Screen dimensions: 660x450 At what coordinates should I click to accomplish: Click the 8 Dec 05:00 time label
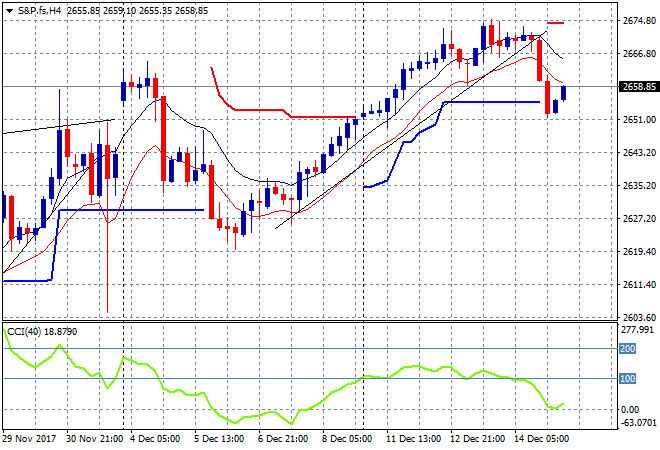click(347, 439)
